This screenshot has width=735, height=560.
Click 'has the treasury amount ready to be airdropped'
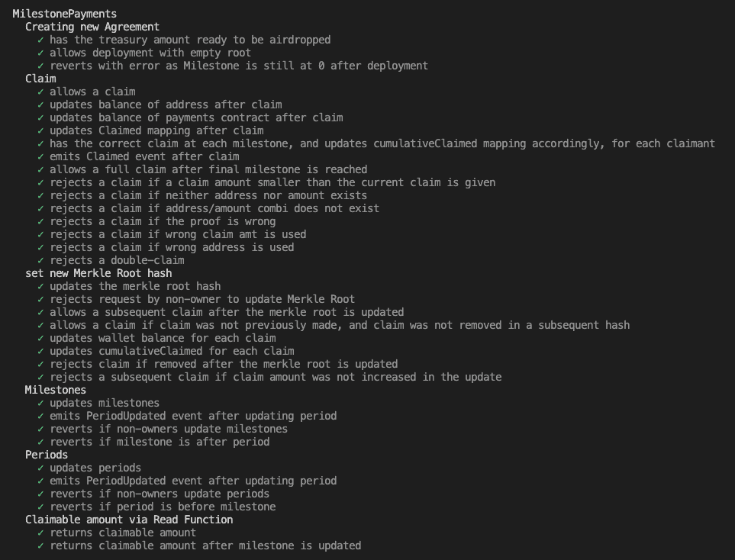coord(190,40)
